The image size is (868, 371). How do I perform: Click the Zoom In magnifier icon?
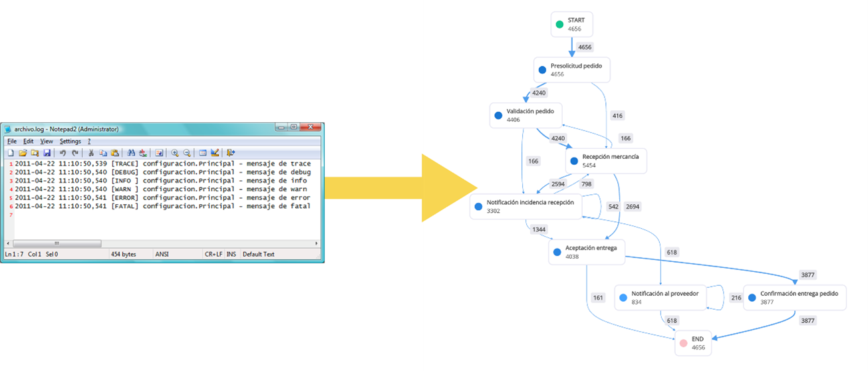coord(175,153)
